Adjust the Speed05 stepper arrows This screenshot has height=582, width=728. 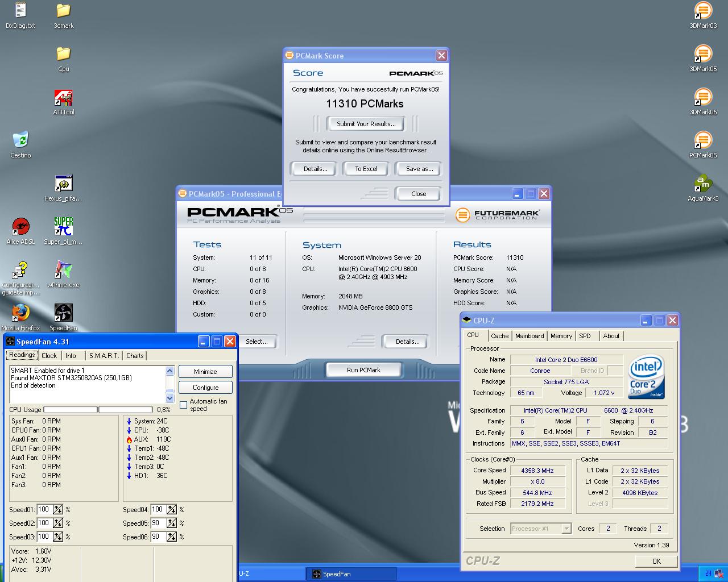[x=172, y=523]
